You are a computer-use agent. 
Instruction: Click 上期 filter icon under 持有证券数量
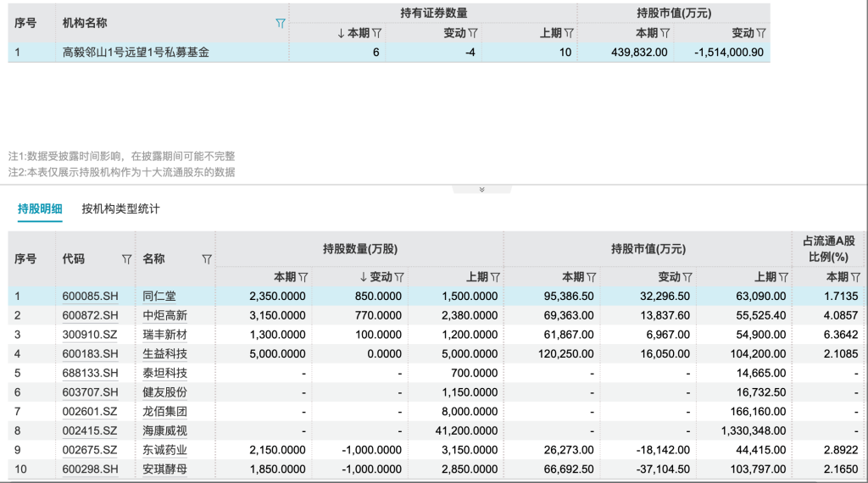569,33
